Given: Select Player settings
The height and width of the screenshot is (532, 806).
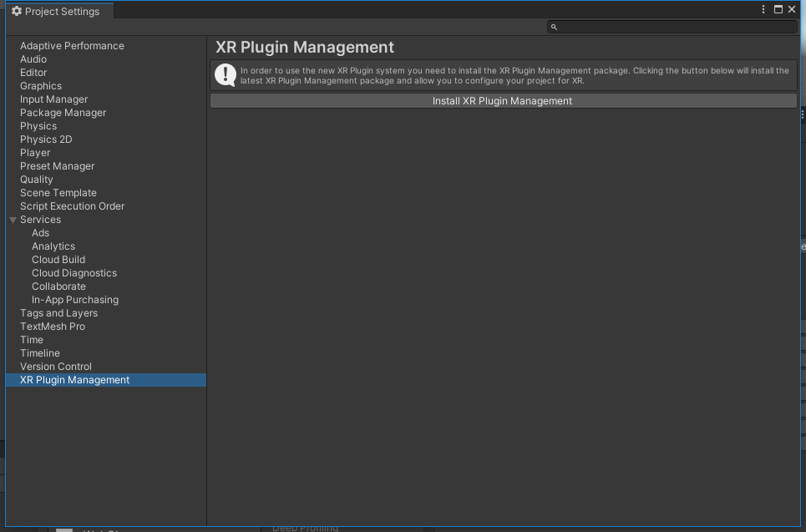Looking at the screenshot, I should coord(35,153).
